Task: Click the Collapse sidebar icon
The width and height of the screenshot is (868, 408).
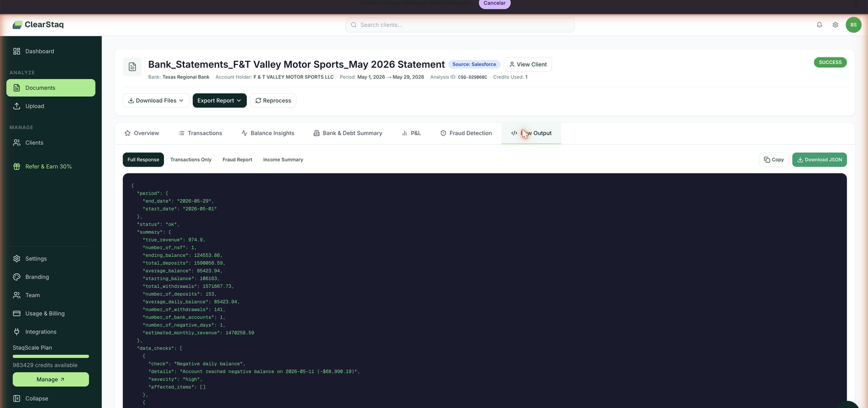Action: pyautogui.click(x=17, y=399)
